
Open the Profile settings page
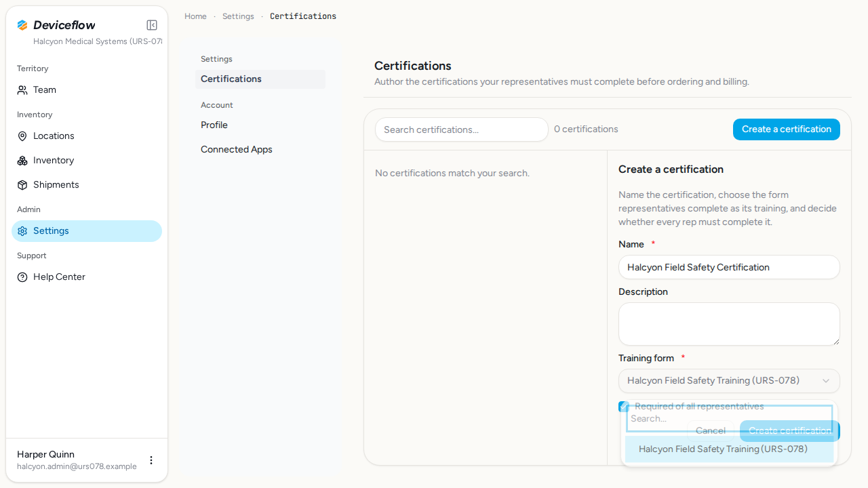coord(260,125)
